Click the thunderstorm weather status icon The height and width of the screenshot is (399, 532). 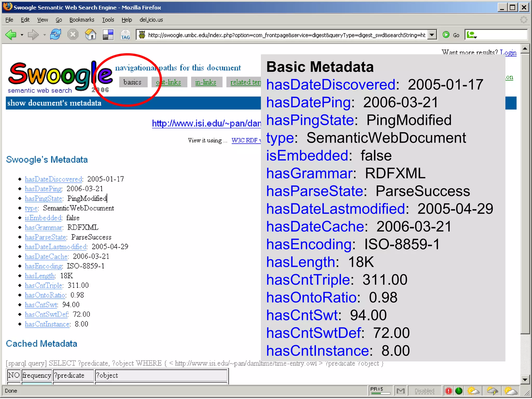pos(492,390)
